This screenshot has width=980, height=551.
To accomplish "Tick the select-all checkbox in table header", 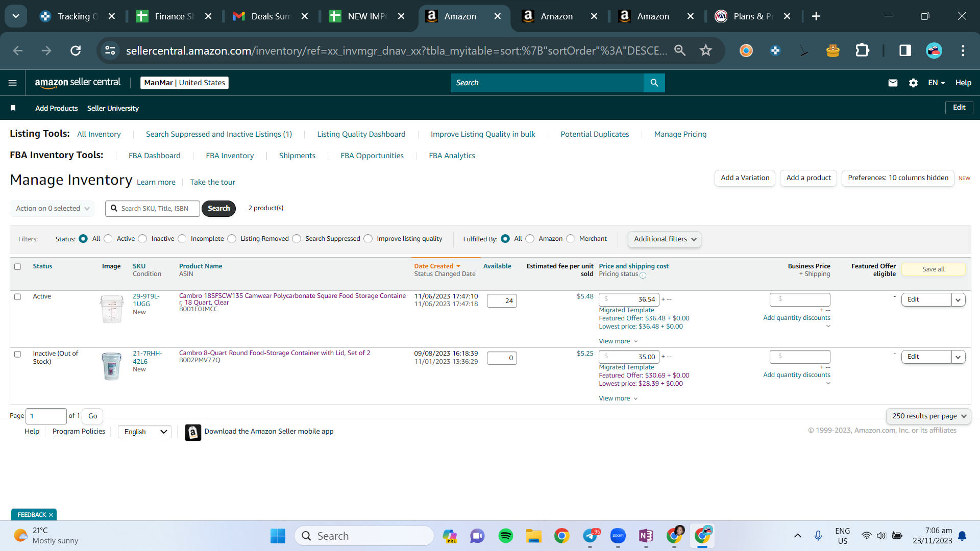I will (18, 267).
